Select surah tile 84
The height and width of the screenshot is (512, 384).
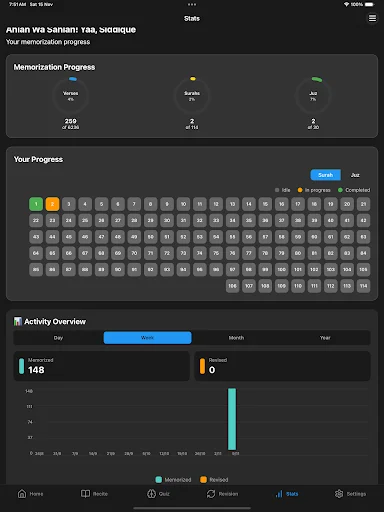[x=363, y=253]
